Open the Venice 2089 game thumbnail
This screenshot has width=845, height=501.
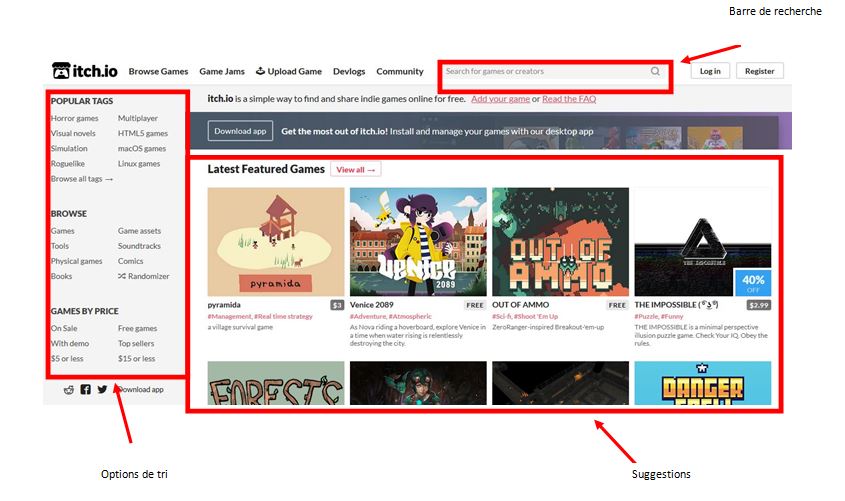click(x=418, y=241)
